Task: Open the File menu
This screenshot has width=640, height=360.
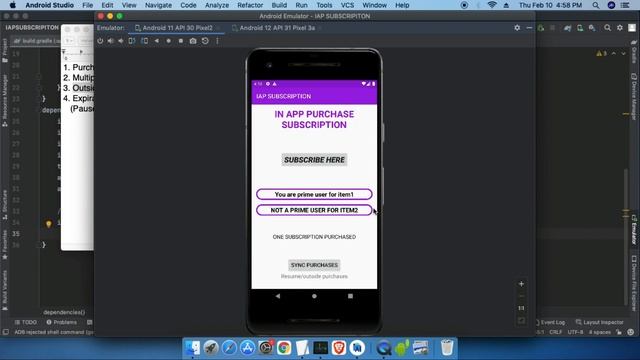Action: [87, 5]
